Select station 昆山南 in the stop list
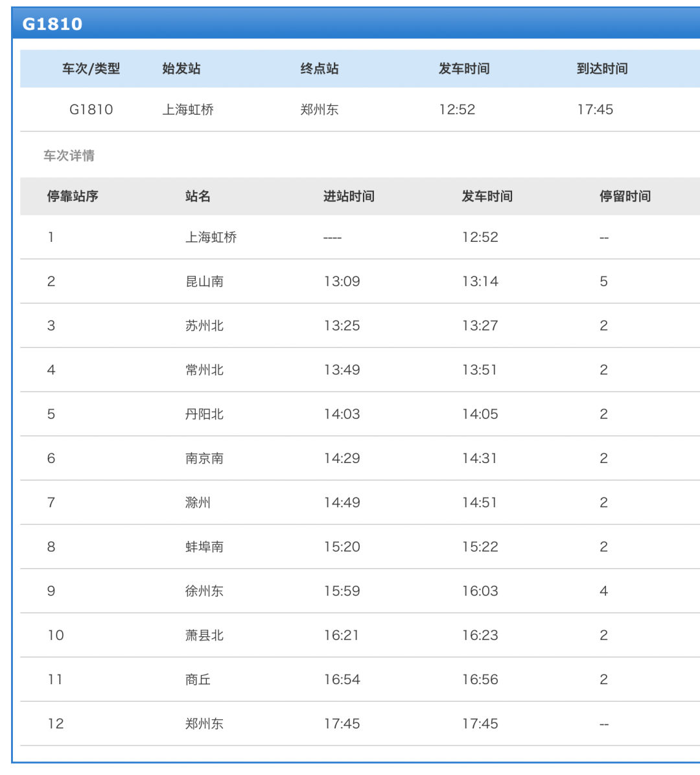 tap(205, 281)
